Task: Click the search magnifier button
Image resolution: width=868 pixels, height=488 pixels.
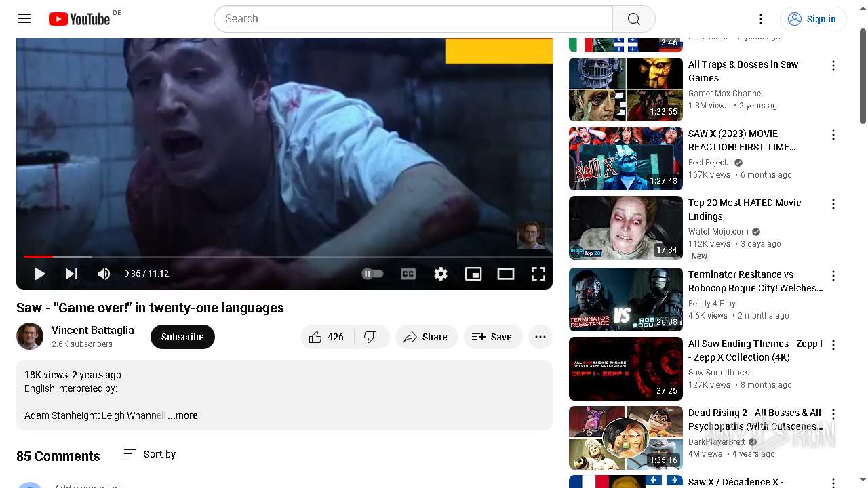Action: [x=633, y=19]
